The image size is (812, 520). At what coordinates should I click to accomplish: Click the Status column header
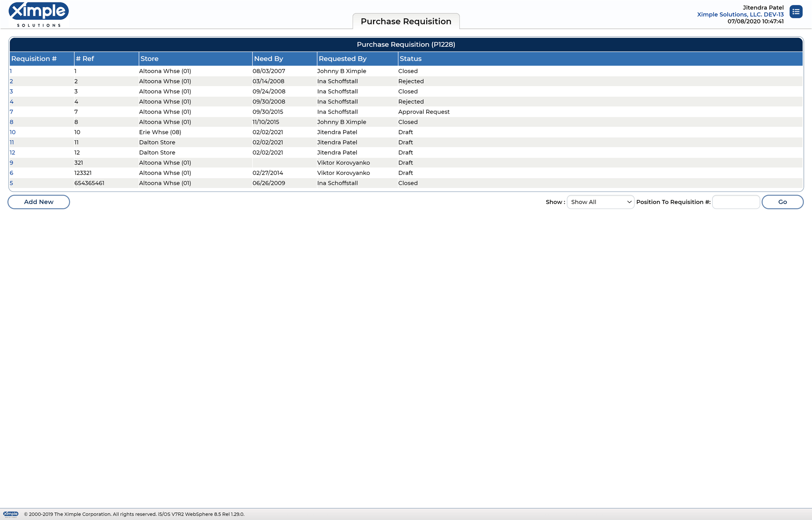pos(410,59)
